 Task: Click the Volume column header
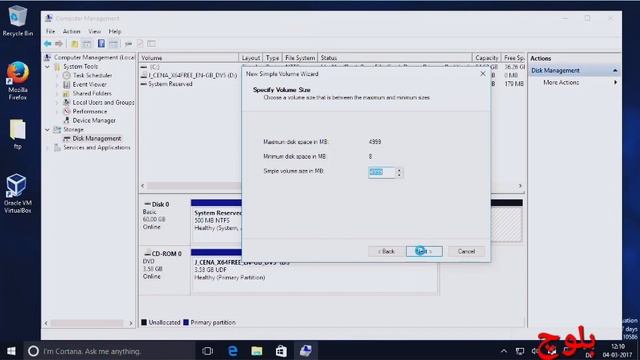(188, 58)
